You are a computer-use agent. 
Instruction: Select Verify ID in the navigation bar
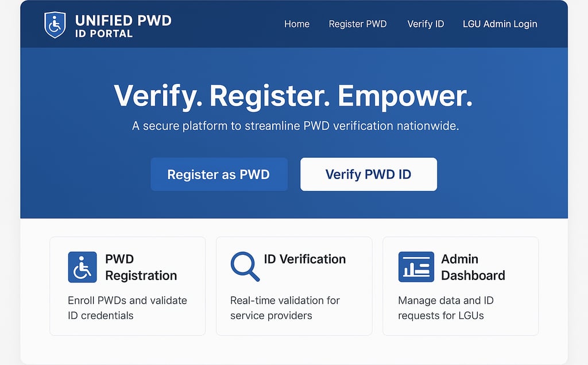(425, 24)
